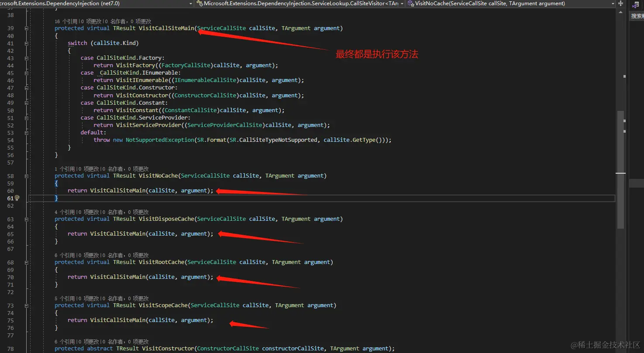Image resolution: width=644 pixels, height=353 pixels.
Task: Collapse the VisitNoCache method body fold
Action: (26, 175)
